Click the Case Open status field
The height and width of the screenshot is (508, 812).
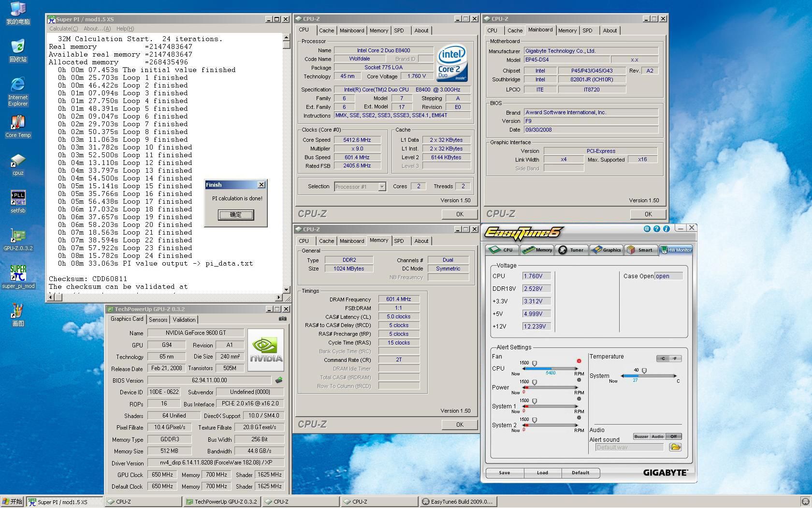click(668, 276)
